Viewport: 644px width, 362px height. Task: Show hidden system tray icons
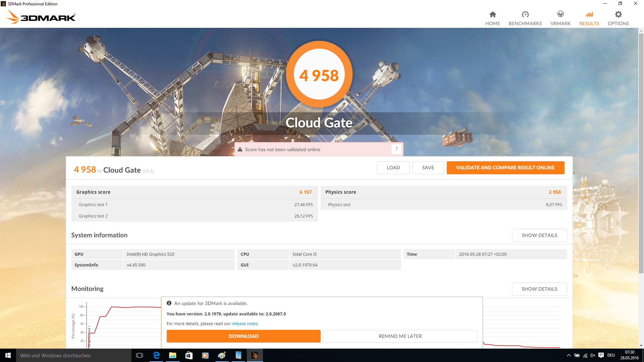[569, 355]
